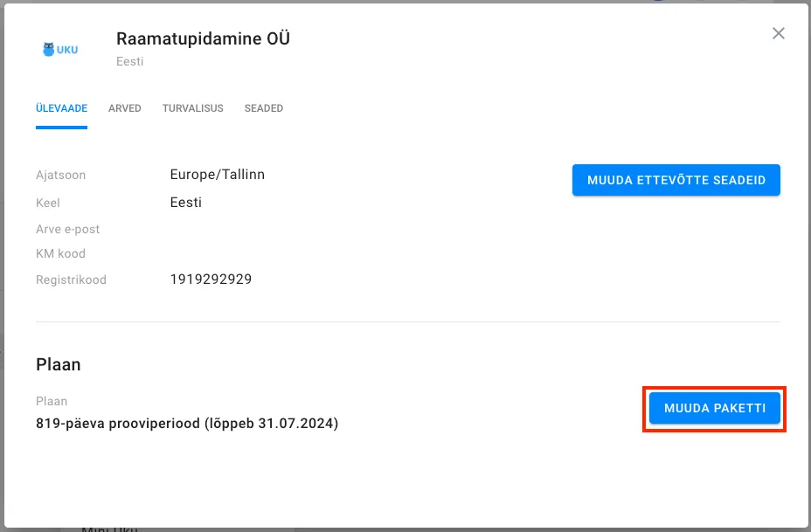Click the Eesti subtitle under company name
Image resolution: width=811 pixels, height=532 pixels.
click(x=129, y=62)
